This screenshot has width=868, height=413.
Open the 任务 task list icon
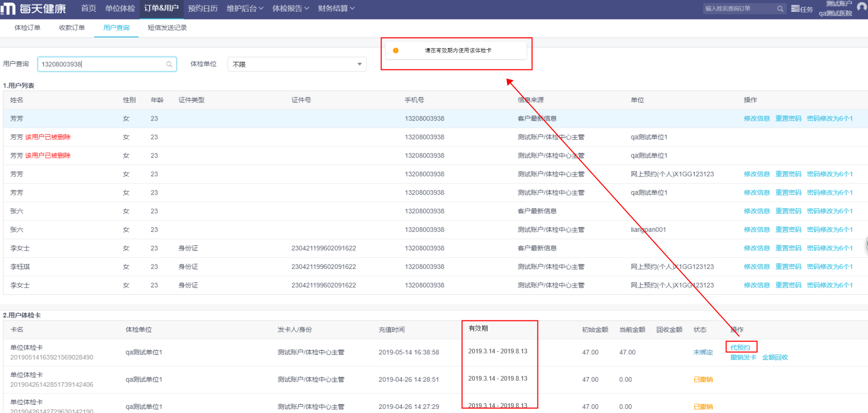click(795, 9)
